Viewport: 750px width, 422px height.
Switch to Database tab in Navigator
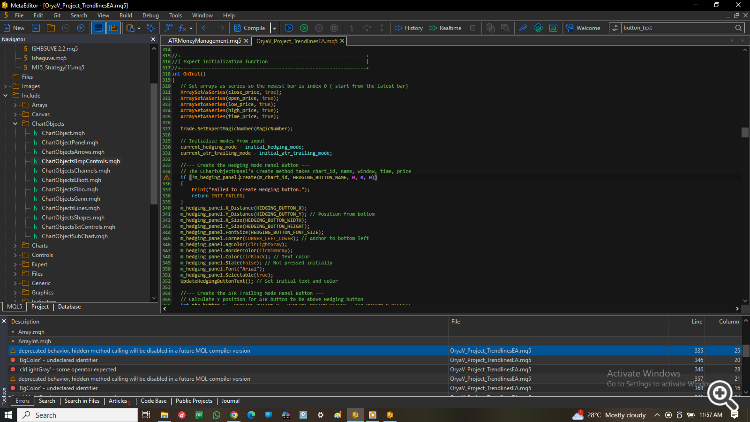tap(69, 307)
